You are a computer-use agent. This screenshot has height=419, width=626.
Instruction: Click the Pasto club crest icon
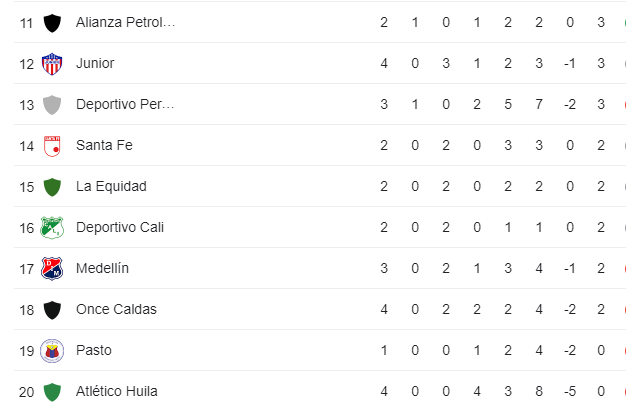(x=52, y=351)
